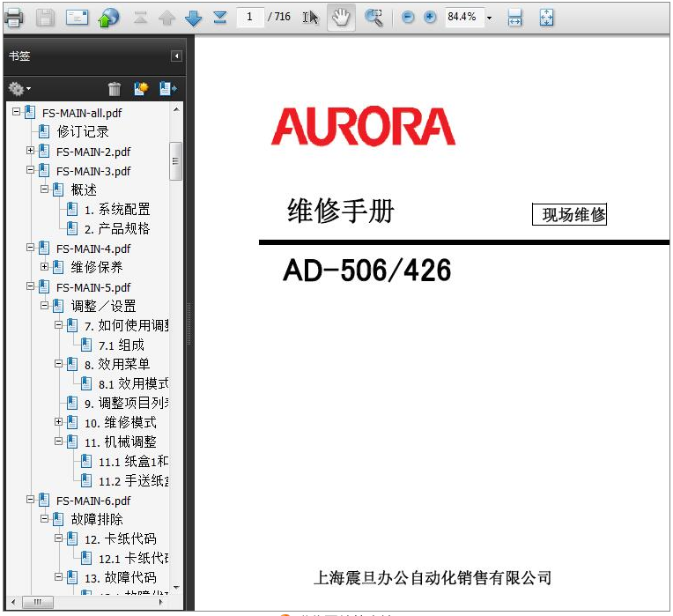Open 10. 维修模式 bookmark
The height and width of the screenshot is (616, 673).
120,423
